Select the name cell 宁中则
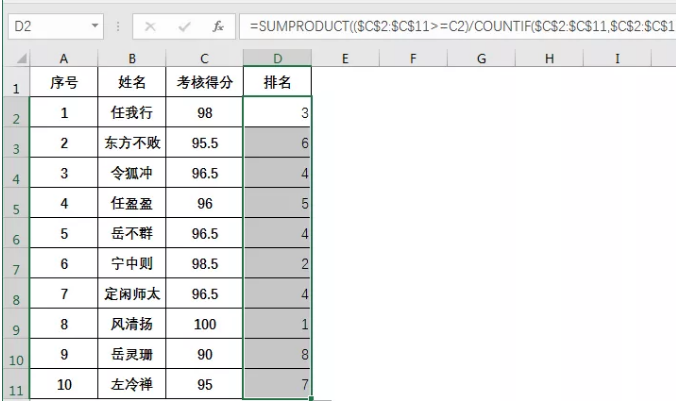Image resolution: width=676 pixels, height=403 pixels. (132, 263)
